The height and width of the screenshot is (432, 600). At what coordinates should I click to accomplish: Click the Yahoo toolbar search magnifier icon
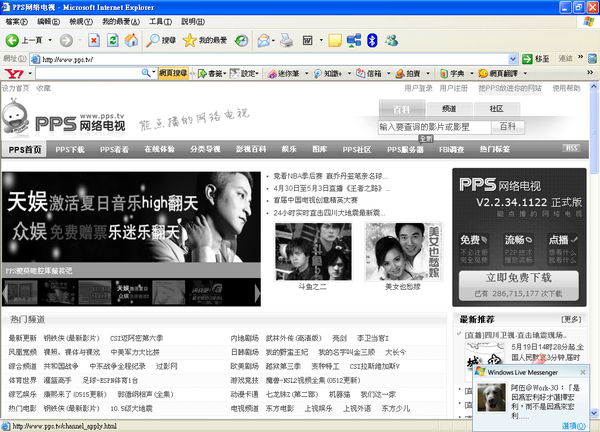click(x=146, y=73)
